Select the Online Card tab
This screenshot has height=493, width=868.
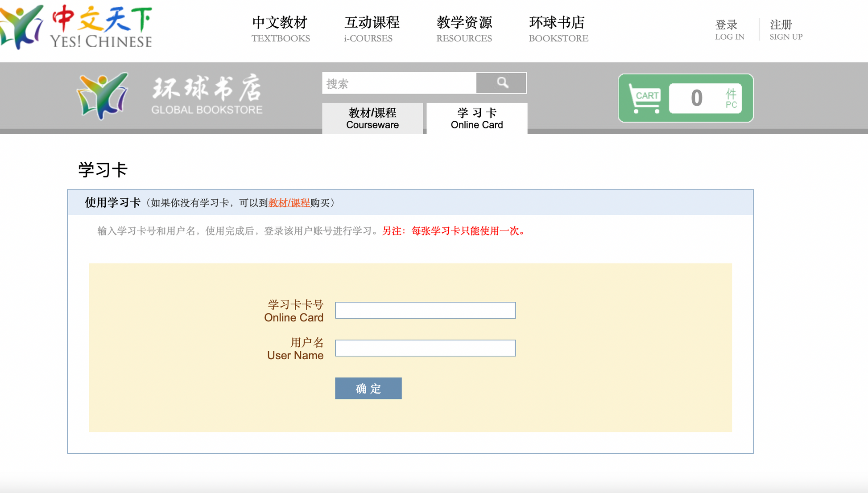[476, 118]
